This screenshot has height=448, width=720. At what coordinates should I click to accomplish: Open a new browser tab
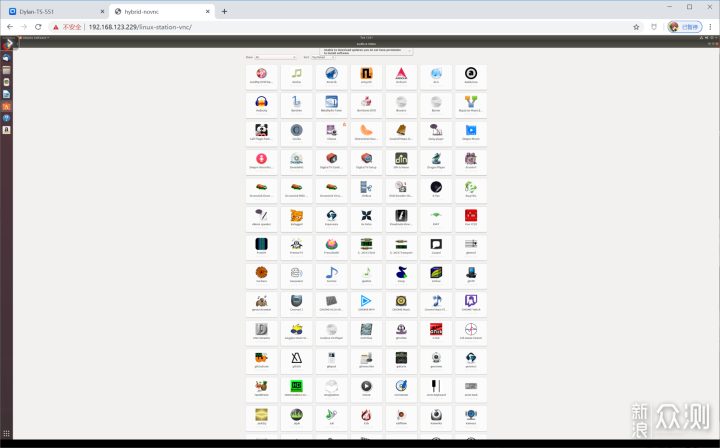point(224,11)
